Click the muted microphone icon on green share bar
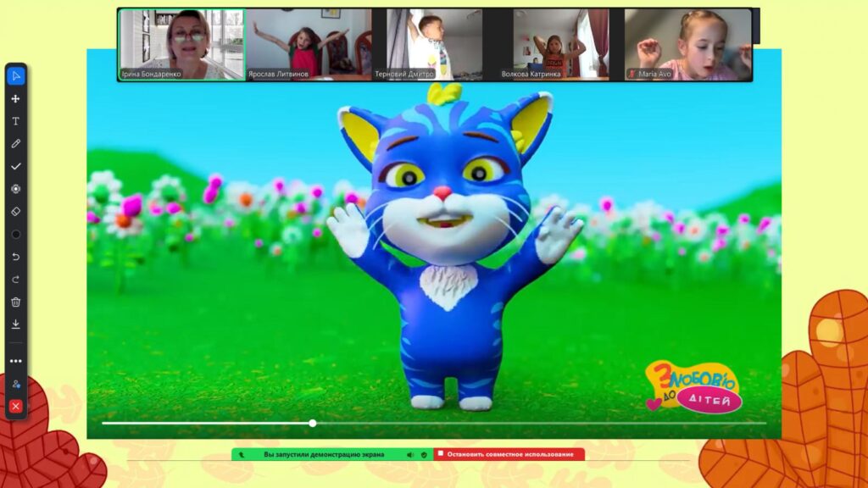The image size is (868, 488). pos(242,454)
